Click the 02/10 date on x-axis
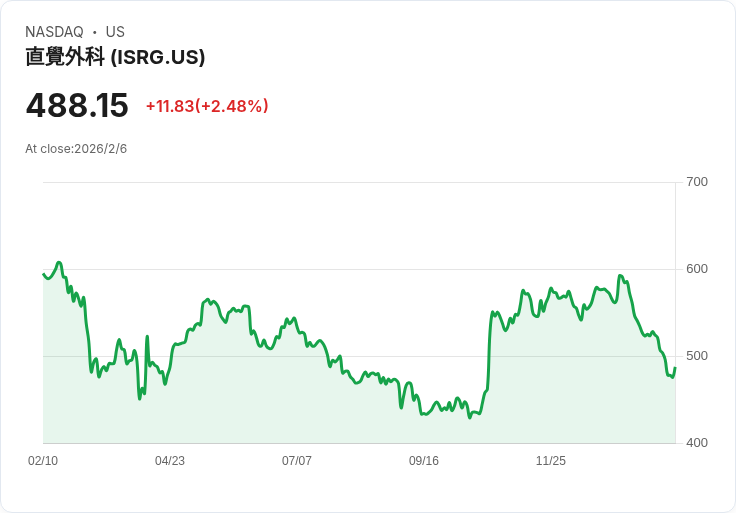Image resolution: width=736 pixels, height=513 pixels. pos(43,461)
